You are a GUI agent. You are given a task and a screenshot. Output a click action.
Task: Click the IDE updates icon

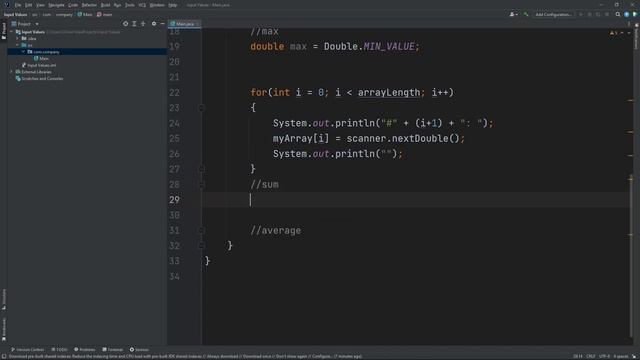click(627, 15)
